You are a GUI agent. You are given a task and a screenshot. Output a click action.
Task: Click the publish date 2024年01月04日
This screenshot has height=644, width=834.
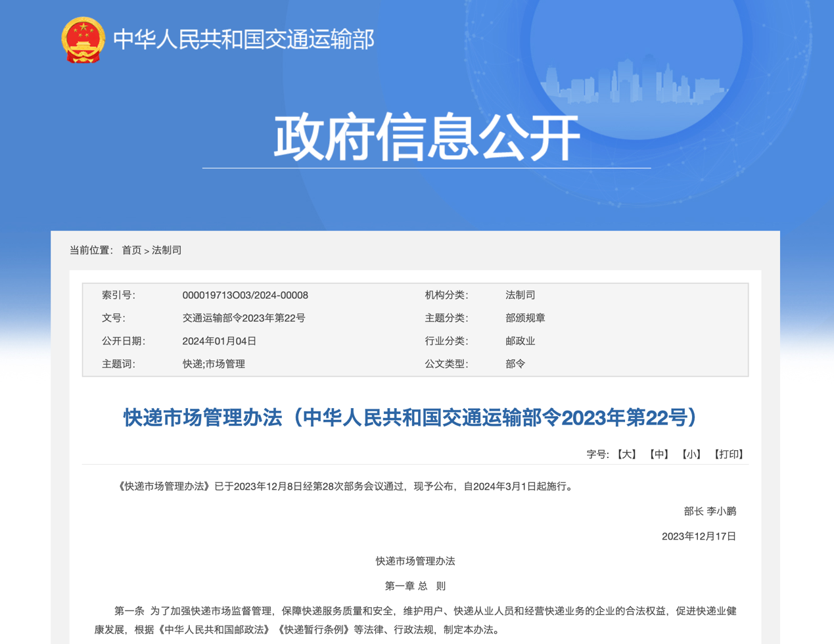tap(220, 341)
